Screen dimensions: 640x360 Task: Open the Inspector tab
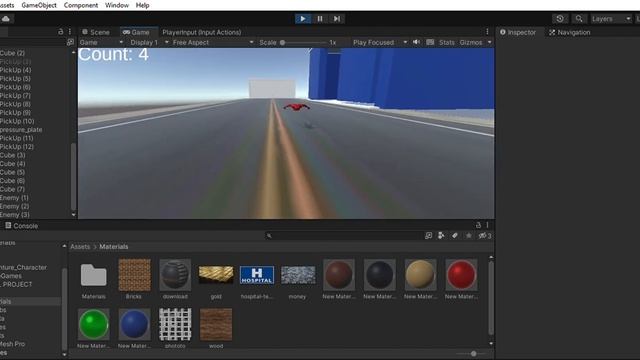(518, 32)
